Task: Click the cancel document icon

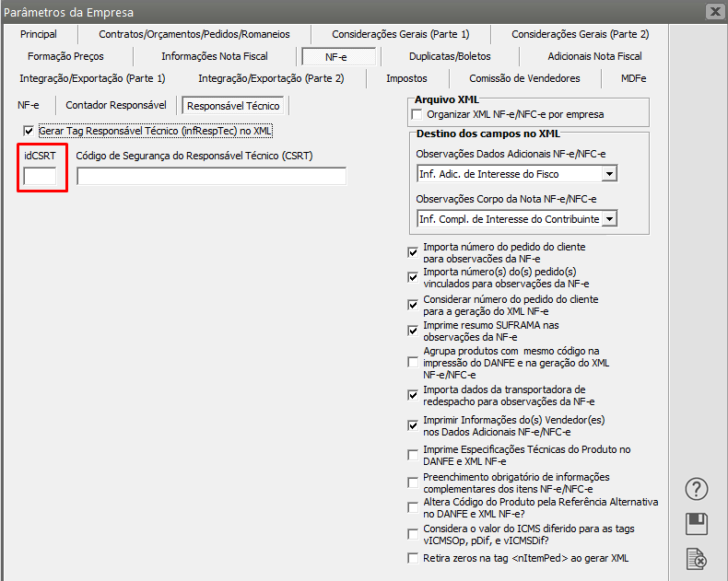Action: (697, 558)
